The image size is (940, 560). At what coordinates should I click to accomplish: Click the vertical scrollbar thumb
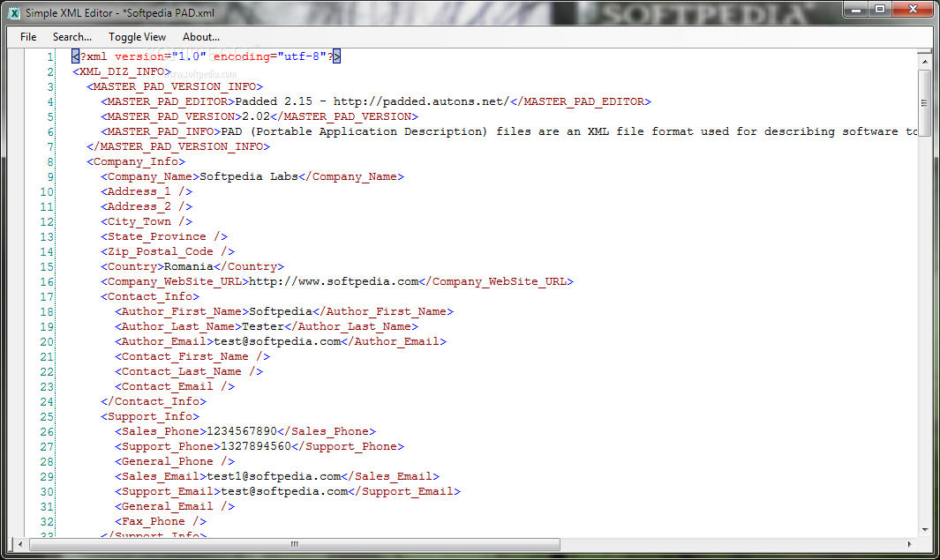click(x=924, y=103)
